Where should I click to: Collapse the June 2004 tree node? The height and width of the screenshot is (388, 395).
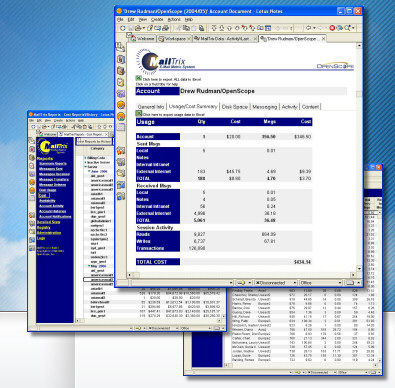coord(89,171)
